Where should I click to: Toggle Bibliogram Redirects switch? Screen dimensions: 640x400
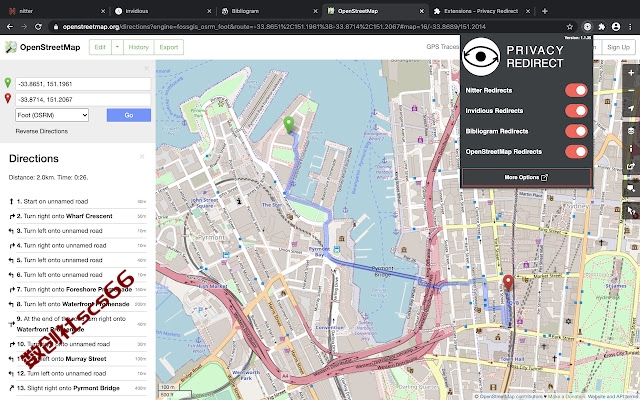576,131
